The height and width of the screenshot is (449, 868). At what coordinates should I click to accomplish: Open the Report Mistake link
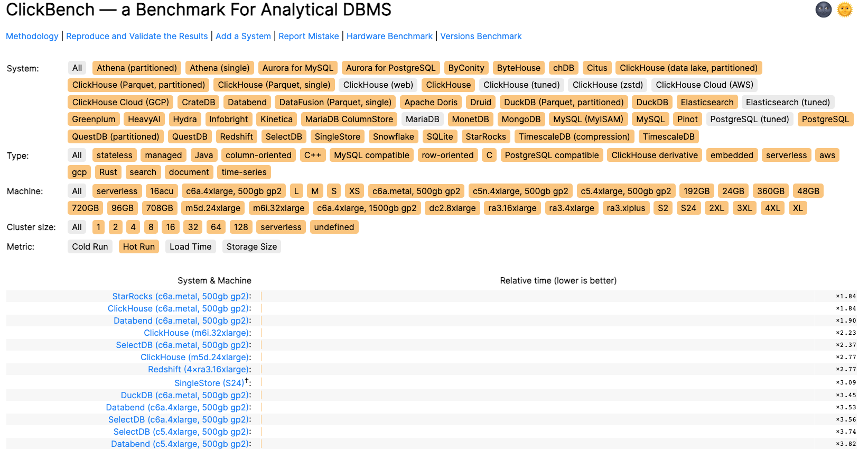pos(309,36)
